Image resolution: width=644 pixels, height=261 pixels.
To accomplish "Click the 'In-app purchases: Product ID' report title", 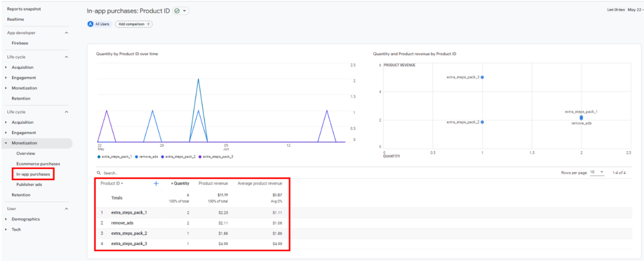I will pyautogui.click(x=128, y=11).
